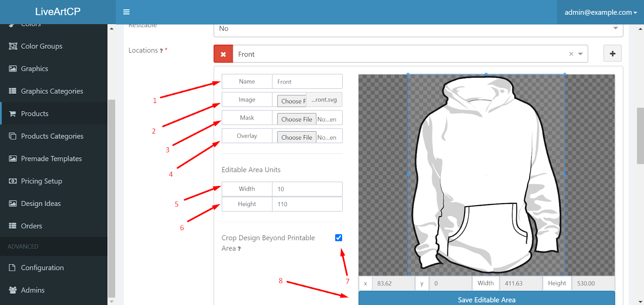Click the page vertical scrollbar thumb
Viewport: 644px width, 305px height.
pos(640,136)
